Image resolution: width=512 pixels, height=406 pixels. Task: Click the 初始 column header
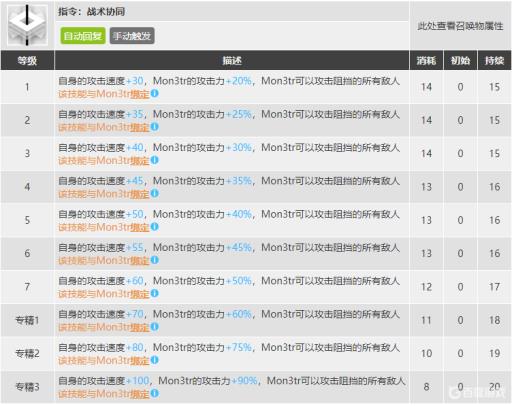click(460, 60)
